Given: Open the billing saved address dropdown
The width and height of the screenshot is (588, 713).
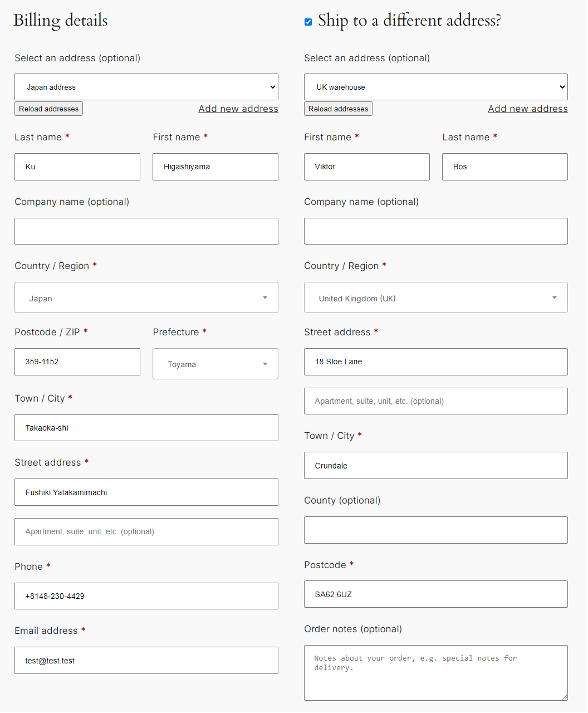Looking at the screenshot, I should (146, 87).
